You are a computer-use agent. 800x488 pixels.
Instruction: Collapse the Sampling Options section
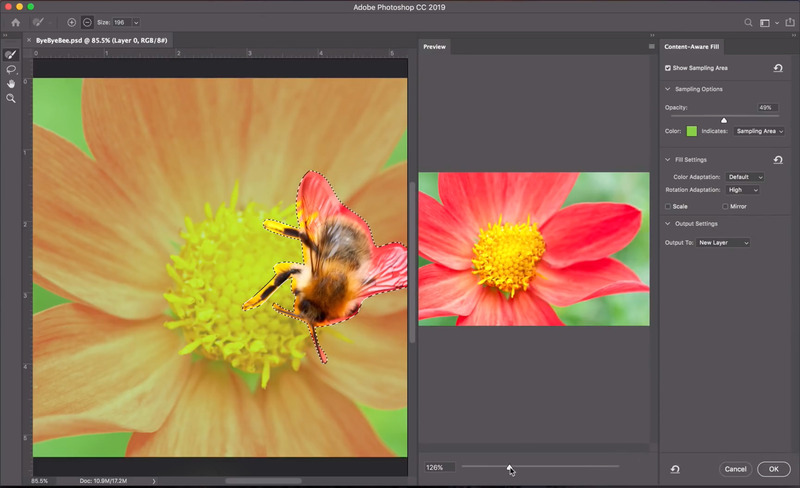(x=668, y=89)
